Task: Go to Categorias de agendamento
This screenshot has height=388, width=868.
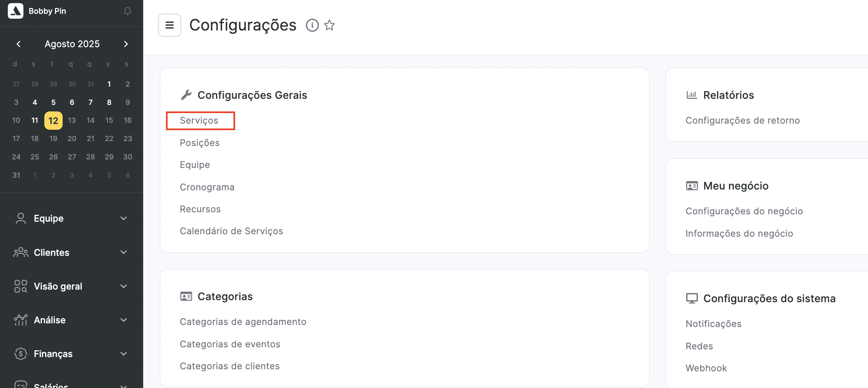Action: coord(243,322)
